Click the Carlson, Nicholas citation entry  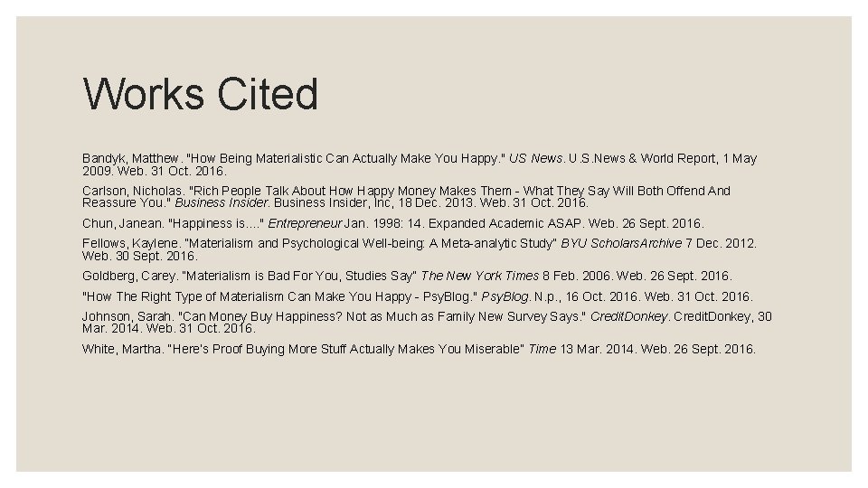click(406, 196)
